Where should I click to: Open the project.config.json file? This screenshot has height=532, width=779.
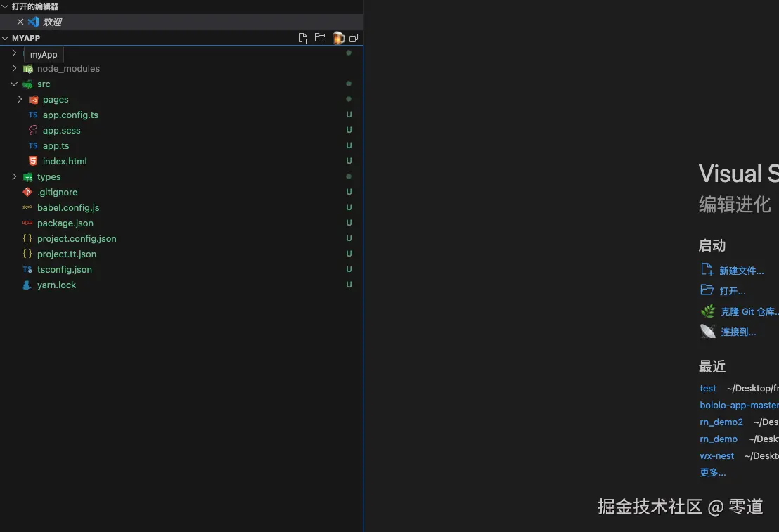pyautogui.click(x=182, y=238)
